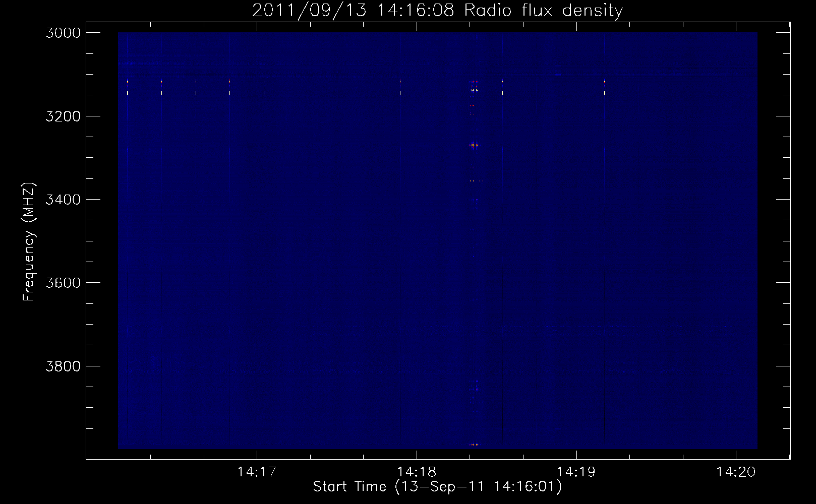The image size is (816, 504).
Task: Select the '3600' frequency axis label
Action: [63, 283]
